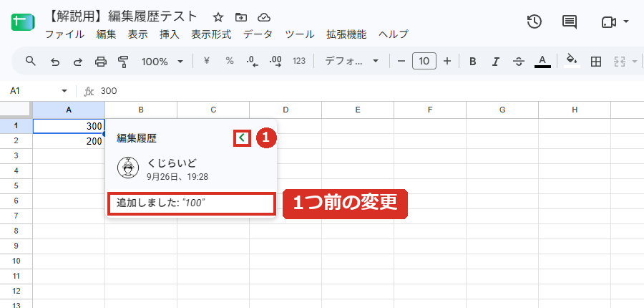The image size is (644, 308).
Task: Select cell A1 containing 300
Action: click(69, 126)
